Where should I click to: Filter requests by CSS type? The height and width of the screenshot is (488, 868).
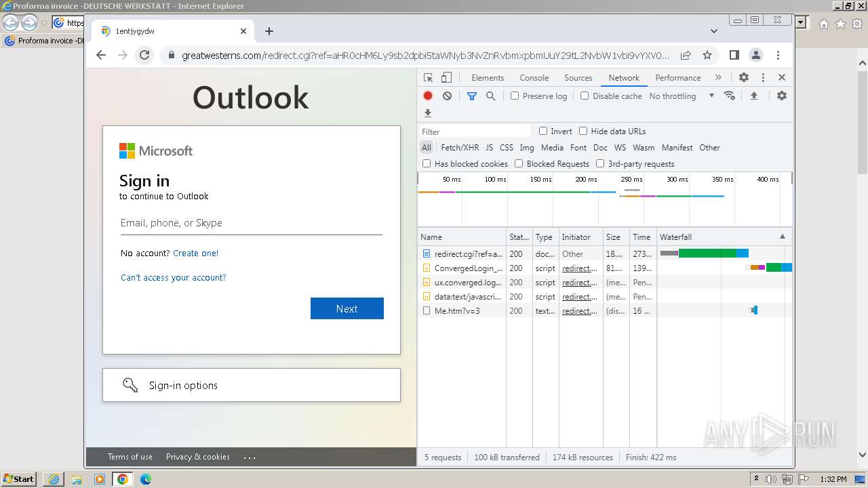point(507,147)
